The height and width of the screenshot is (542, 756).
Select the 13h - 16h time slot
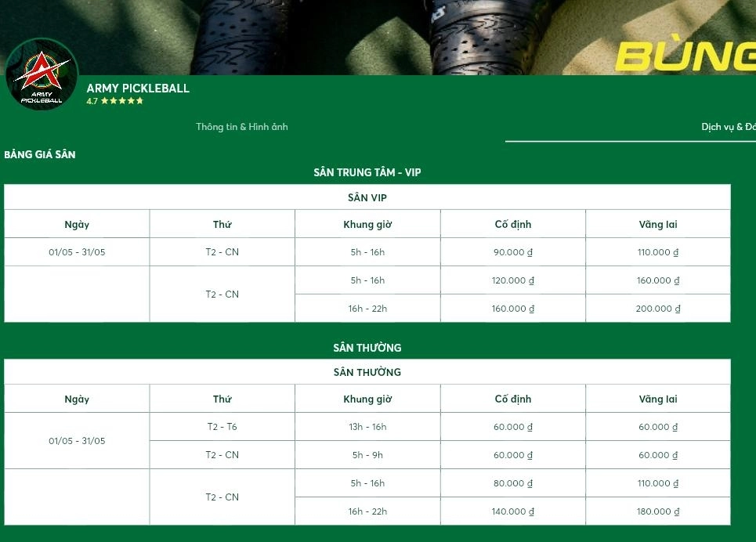(x=367, y=427)
